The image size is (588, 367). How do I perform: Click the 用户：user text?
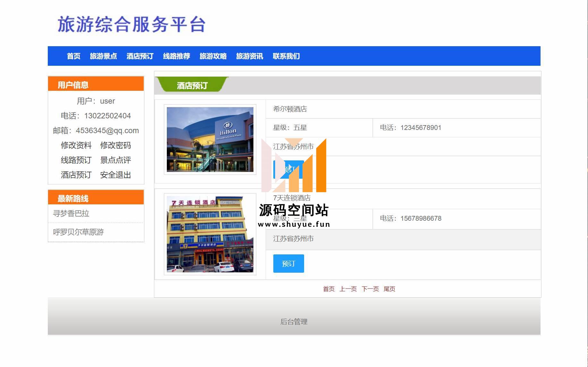(x=96, y=101)
